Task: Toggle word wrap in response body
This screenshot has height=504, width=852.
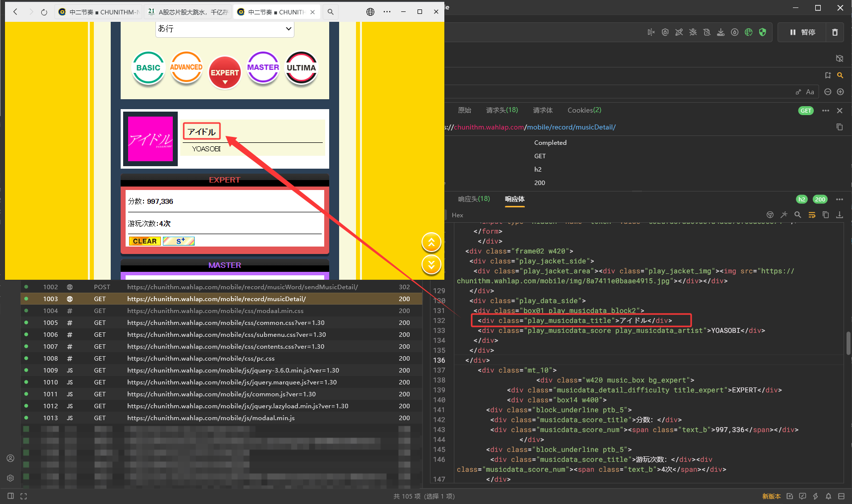Action: point(812,215)
